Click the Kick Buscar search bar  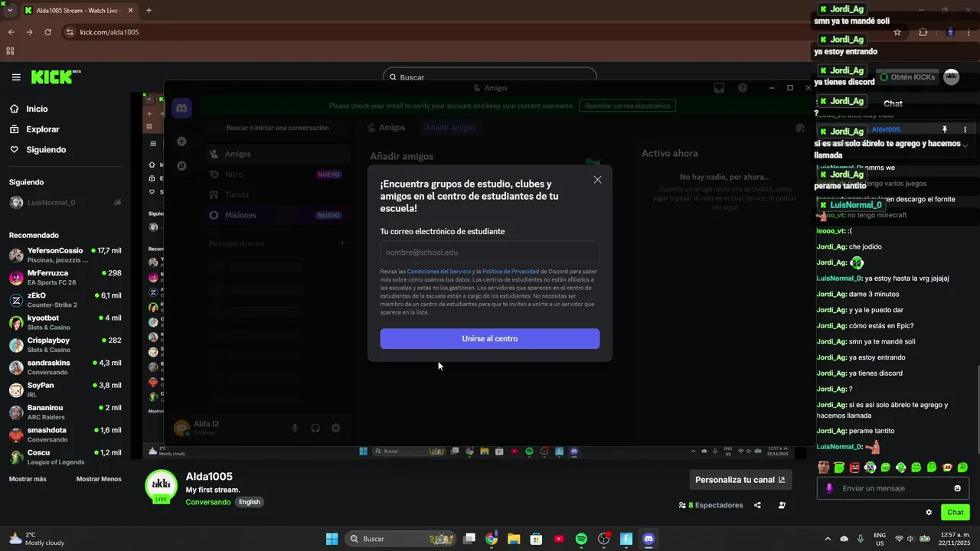(490, 77)
